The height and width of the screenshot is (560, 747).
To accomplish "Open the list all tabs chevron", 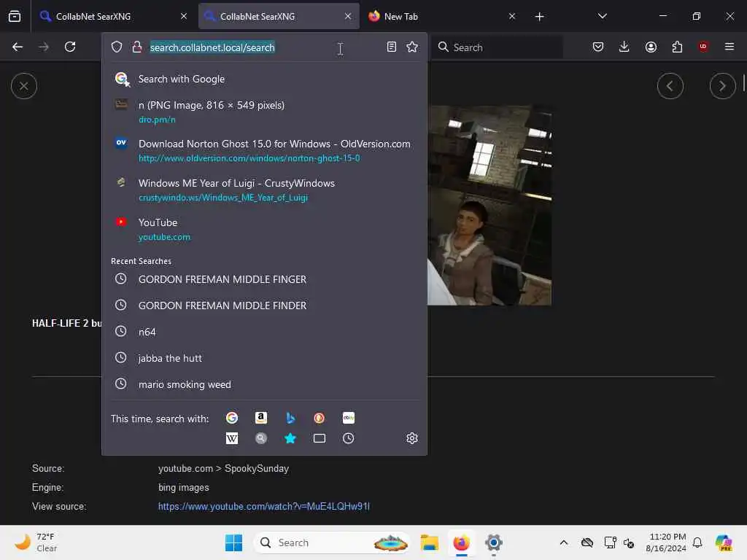I will point(602,16).
